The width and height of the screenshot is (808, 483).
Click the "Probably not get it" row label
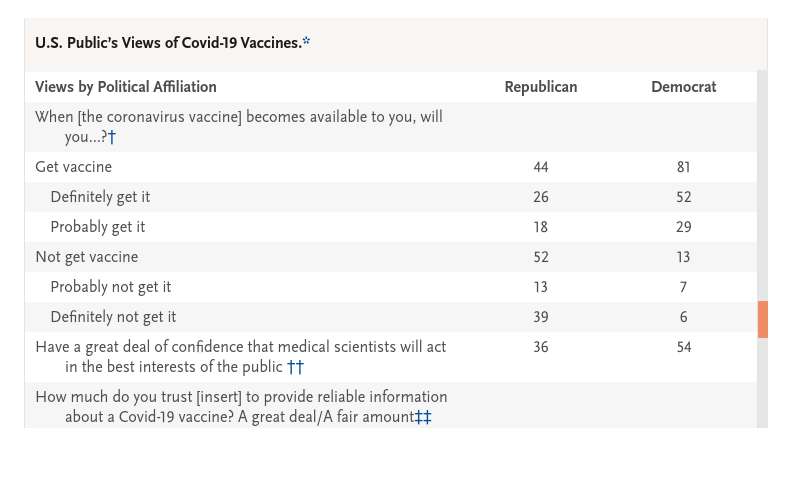coord(110,287)
